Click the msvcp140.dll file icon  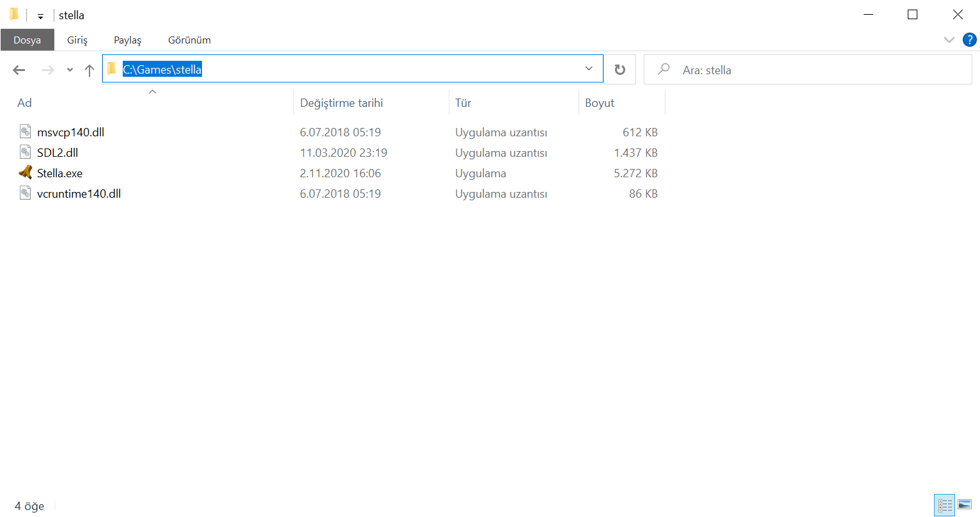(x=25, y=132)
